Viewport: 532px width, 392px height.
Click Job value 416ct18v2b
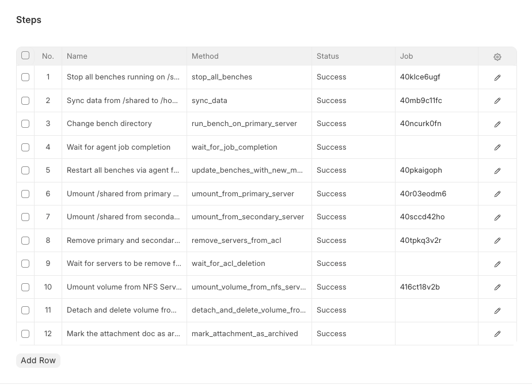pyautogui.click(x=420, y=287)
